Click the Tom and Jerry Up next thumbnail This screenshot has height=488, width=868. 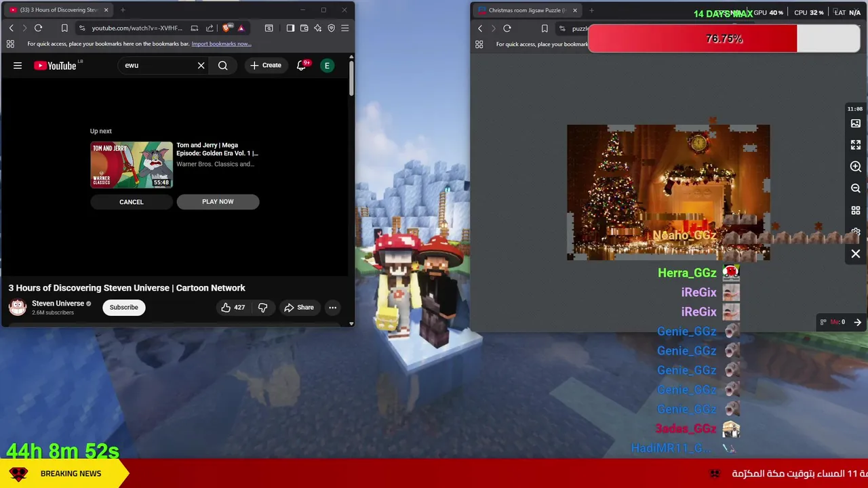[x=132, y=165]
